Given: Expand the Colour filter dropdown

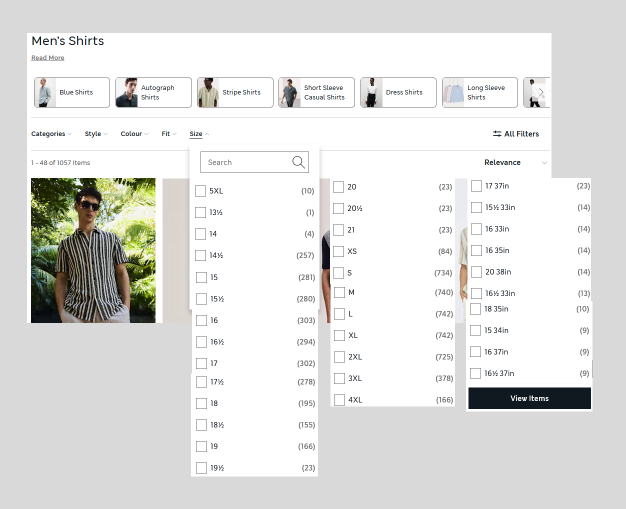Looking at the screenshot, I should [x=134, y=134].
